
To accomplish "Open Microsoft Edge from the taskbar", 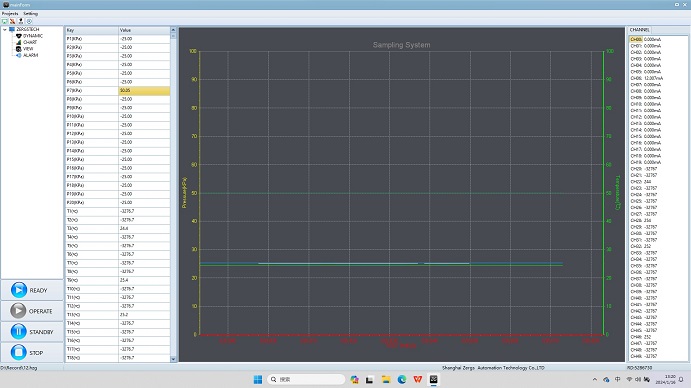I will click(x=402, y=379).
